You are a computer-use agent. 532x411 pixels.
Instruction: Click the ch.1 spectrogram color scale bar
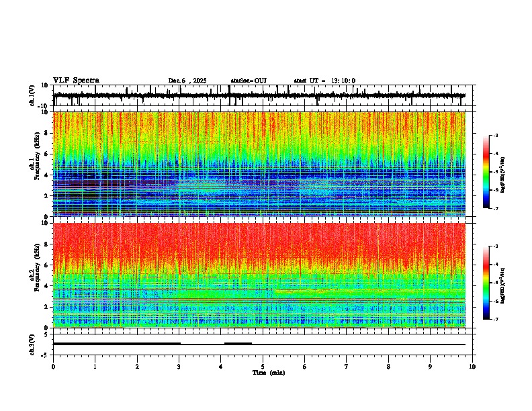pos(486,172)
